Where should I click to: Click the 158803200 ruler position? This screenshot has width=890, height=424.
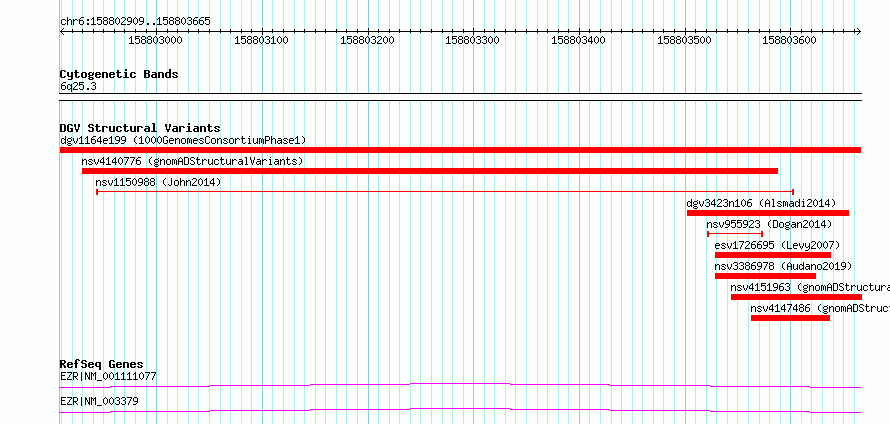pyautogui.click(x=367, y=40)
